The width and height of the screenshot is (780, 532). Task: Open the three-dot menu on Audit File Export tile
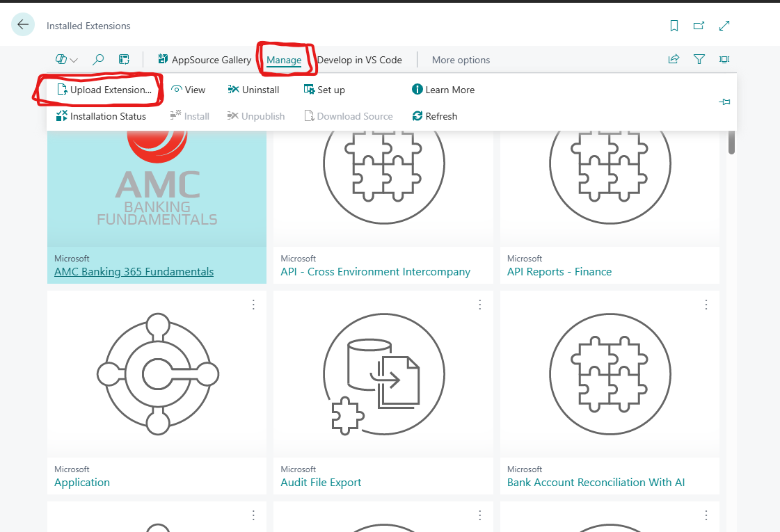(x=479, y=305)
